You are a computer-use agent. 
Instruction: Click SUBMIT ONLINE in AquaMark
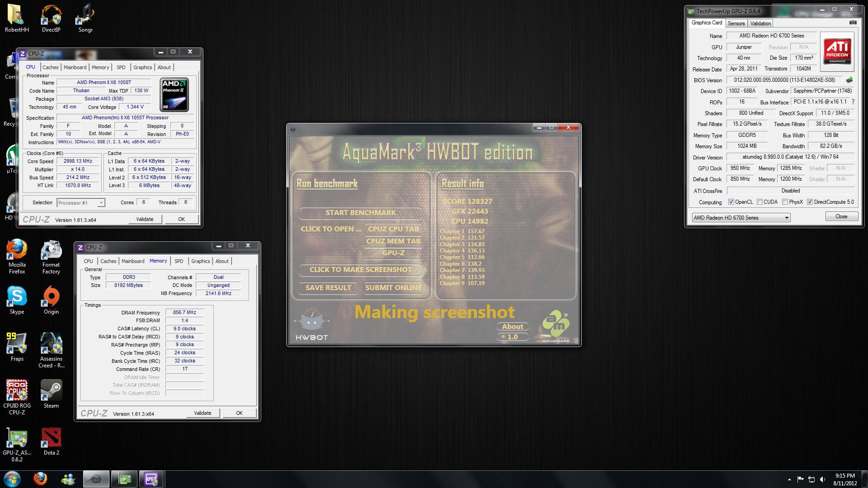[393, 288]
